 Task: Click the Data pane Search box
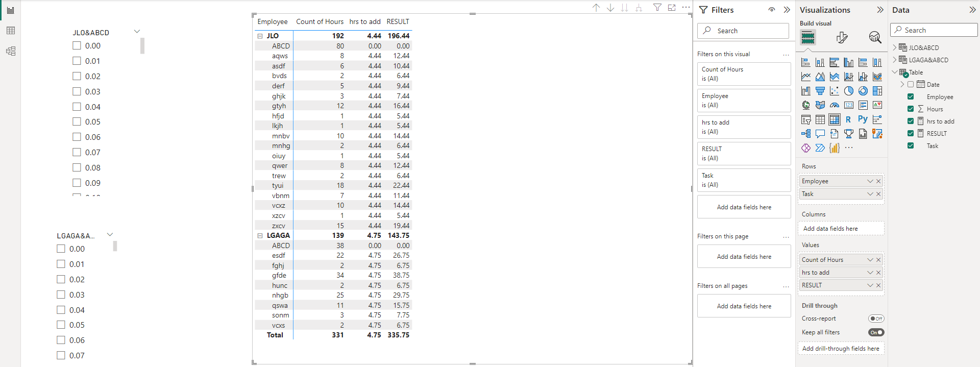tap(934, 30)
